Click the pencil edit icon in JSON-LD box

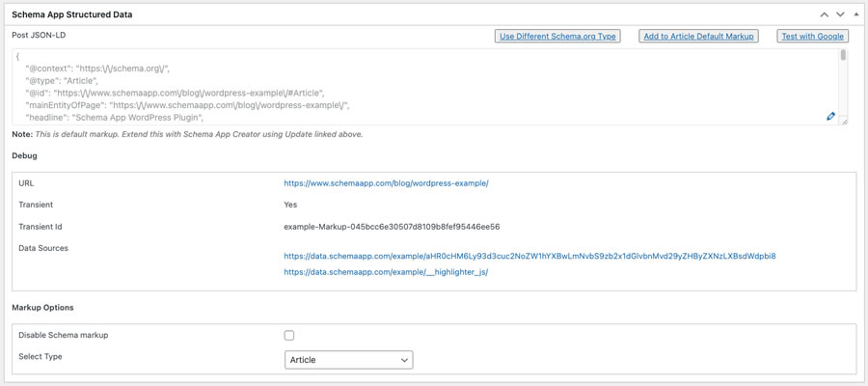pyautogui.click(x=830, y=117)
